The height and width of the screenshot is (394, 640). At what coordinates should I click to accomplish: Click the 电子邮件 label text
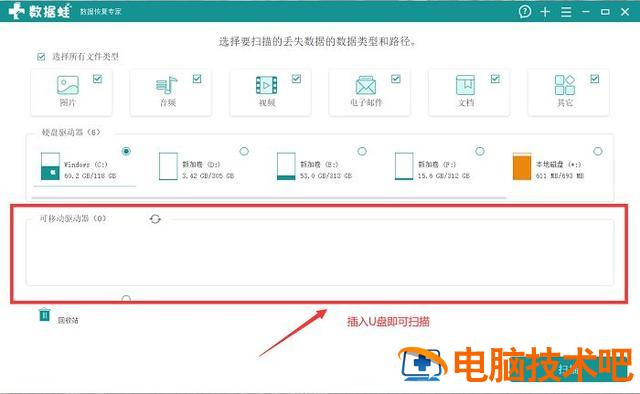366,103
